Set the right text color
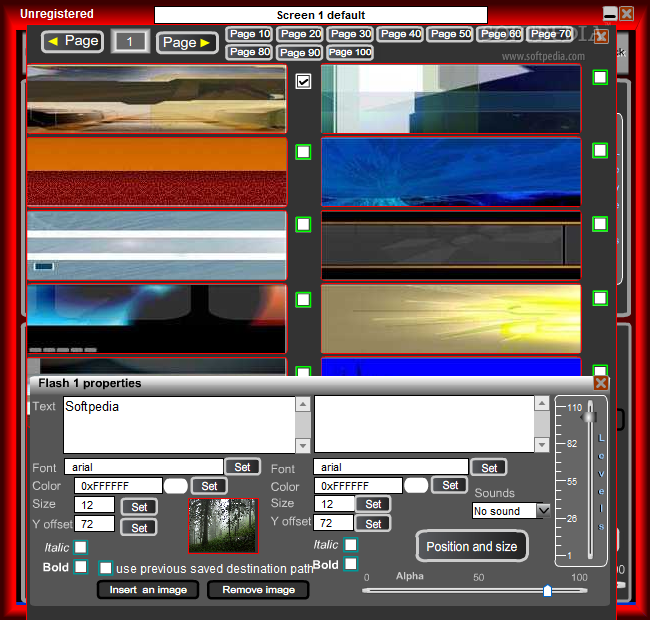650x620 pixels. click(450, 485)
